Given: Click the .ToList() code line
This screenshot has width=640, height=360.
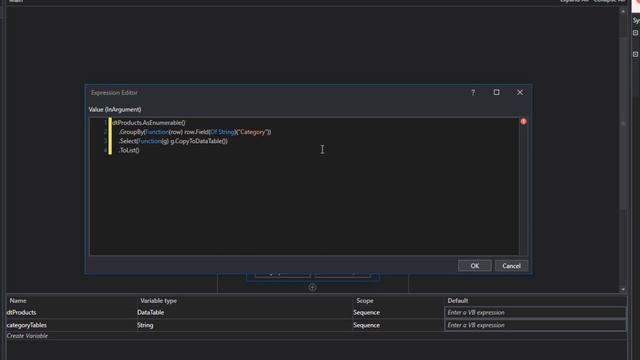Looking at the screenshot, I should pyautogui.click(x=129, y=150).
